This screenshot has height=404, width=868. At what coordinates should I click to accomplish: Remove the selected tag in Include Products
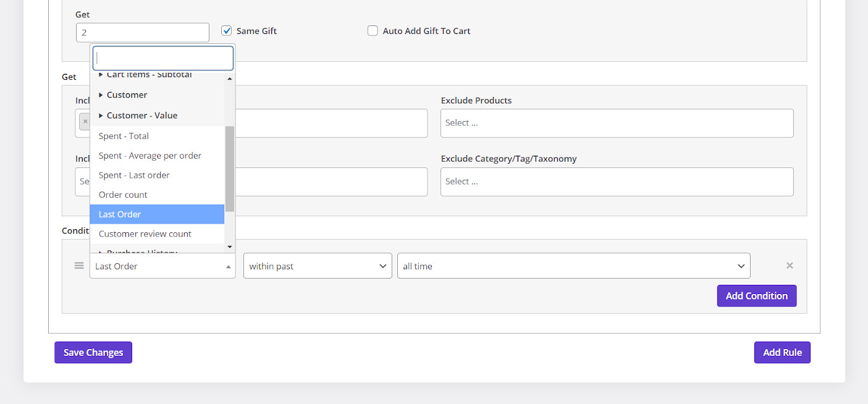85,122
